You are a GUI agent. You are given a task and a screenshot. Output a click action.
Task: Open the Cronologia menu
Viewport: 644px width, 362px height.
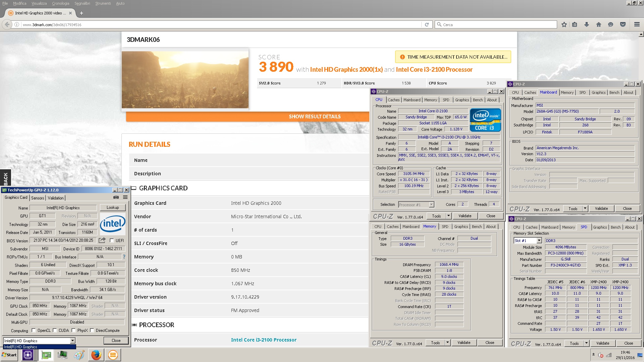[60, 3]
